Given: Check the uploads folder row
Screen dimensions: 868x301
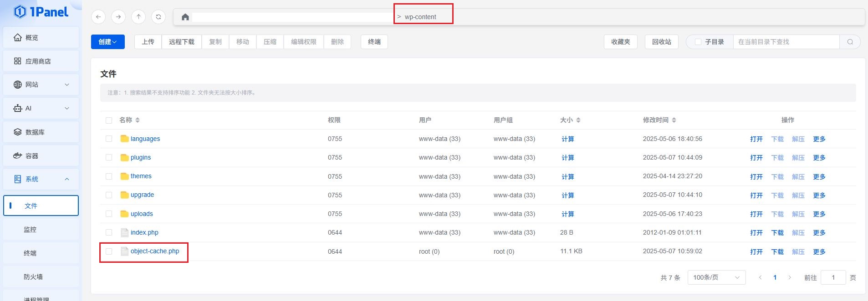Looking at the screenshot, I should point(109,214).
